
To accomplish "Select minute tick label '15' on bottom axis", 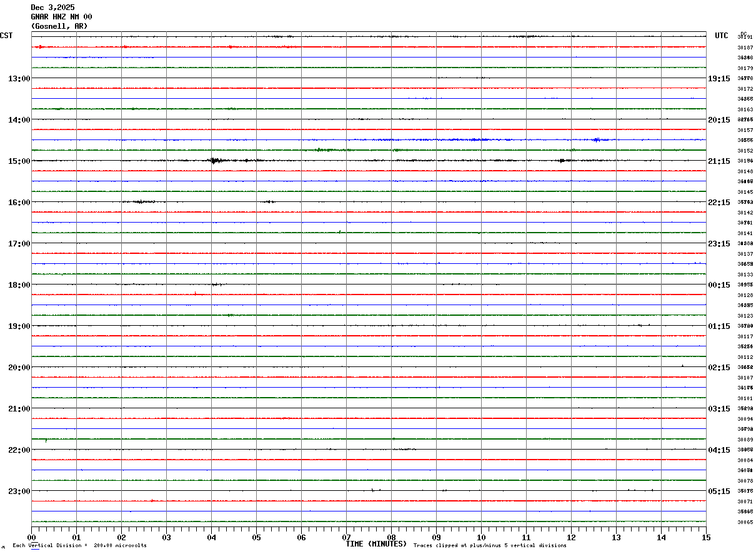I will (x=706, y=537).
